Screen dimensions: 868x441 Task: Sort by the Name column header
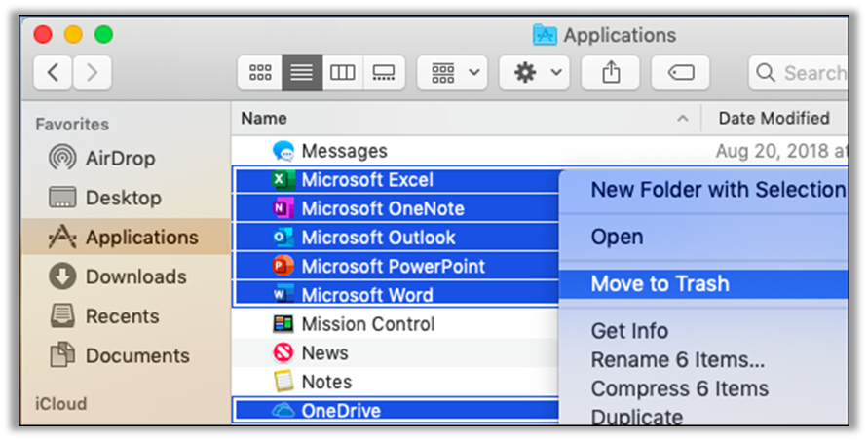click(263, 118)
